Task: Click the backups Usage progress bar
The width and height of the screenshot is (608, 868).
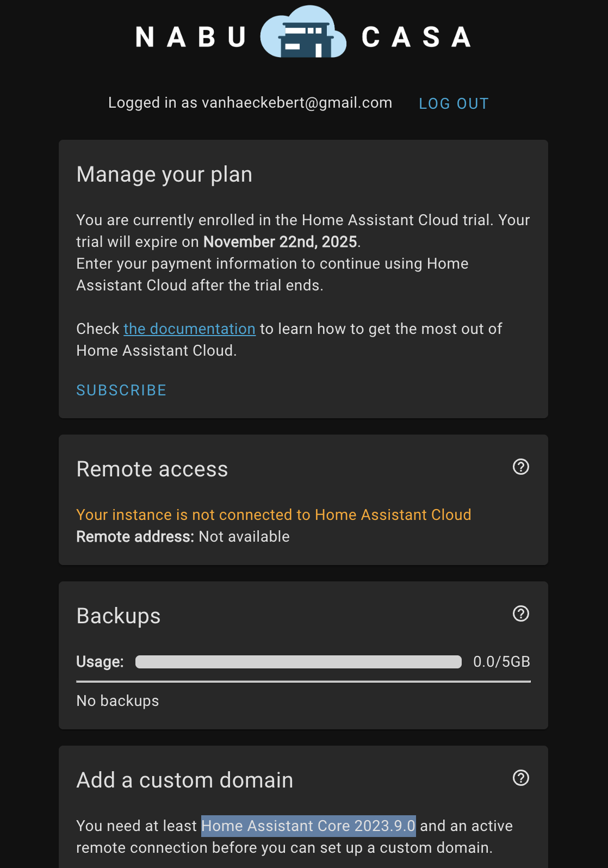Action: [298, 662]
